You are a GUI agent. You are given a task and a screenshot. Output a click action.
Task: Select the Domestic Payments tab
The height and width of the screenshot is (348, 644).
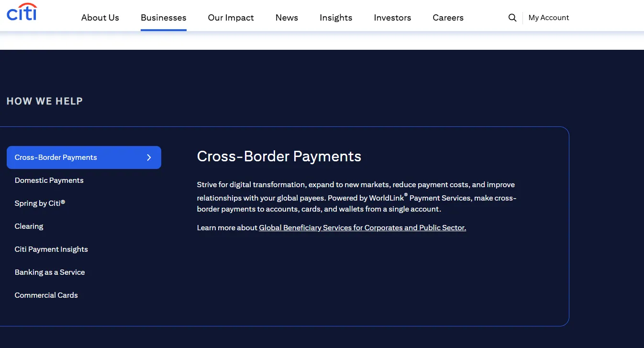click(x=84, y=180)
